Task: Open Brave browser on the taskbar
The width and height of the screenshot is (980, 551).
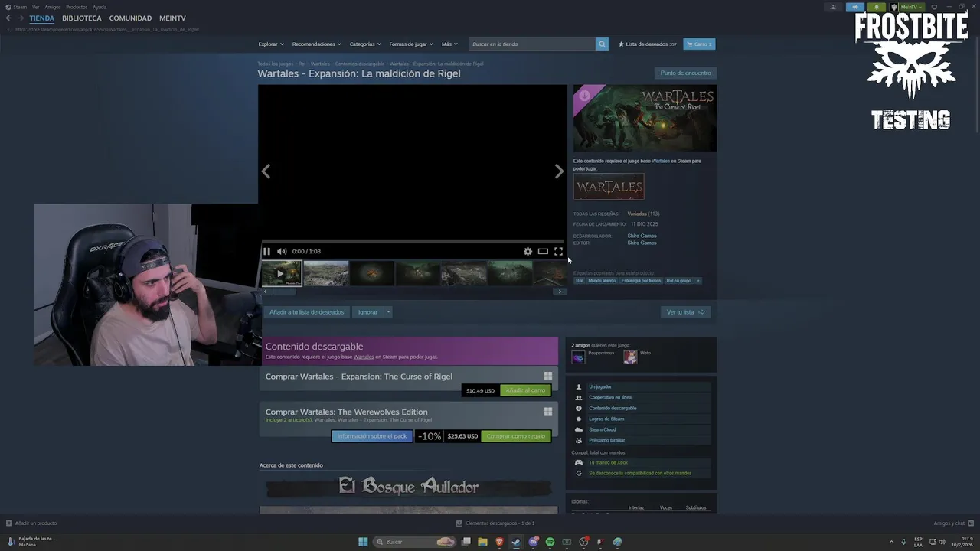Action: [499, 542]
